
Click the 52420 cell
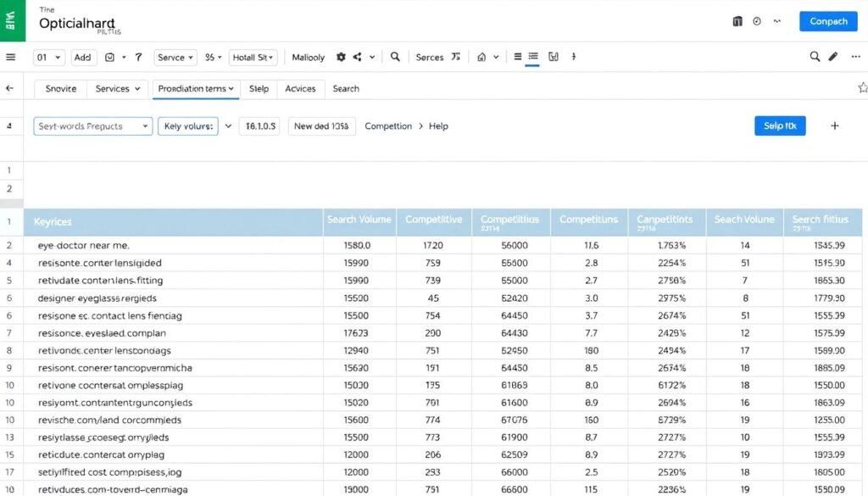click(x=511, y=298)
